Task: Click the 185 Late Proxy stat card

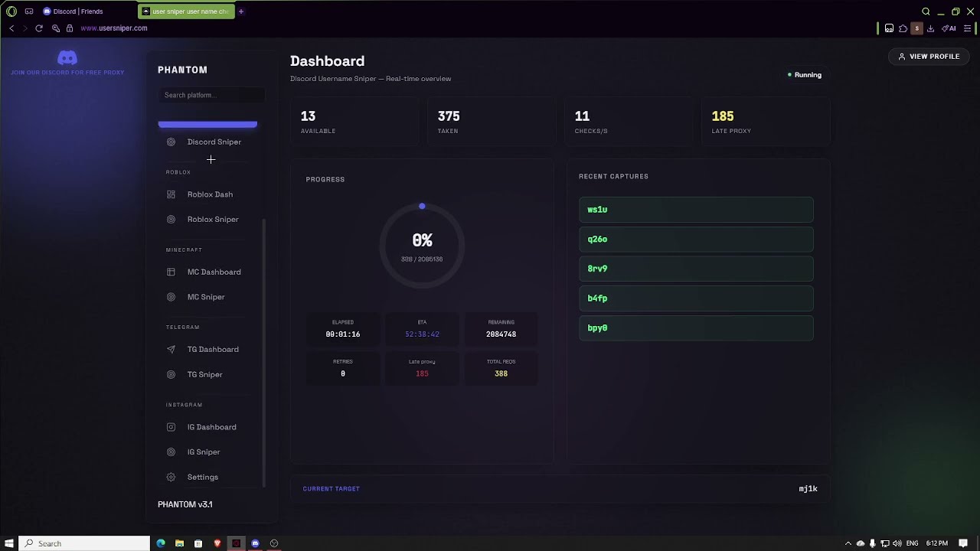Action: (766, 122)
